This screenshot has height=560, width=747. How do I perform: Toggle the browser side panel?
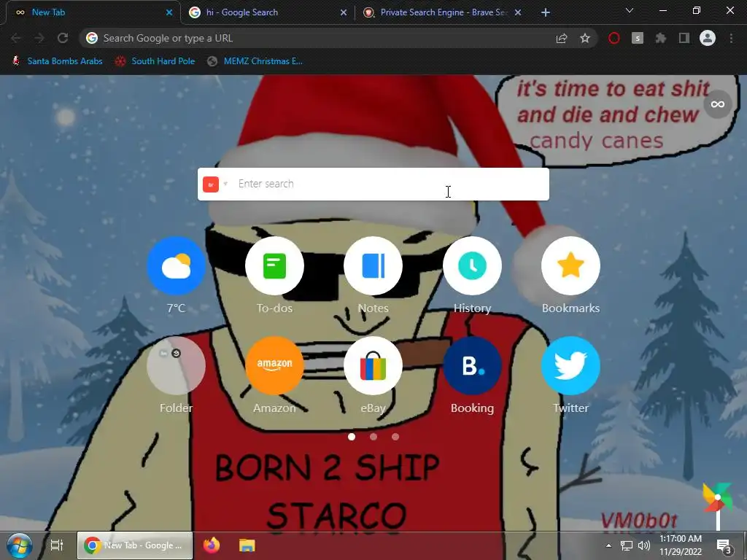pyautogui.click(x=684, y=38)
